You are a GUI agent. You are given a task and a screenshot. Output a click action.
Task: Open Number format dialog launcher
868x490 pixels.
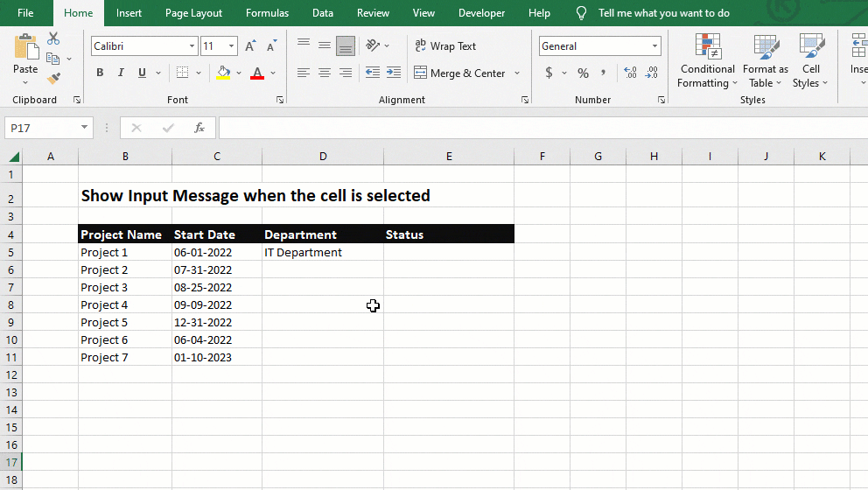click(661, 100)
